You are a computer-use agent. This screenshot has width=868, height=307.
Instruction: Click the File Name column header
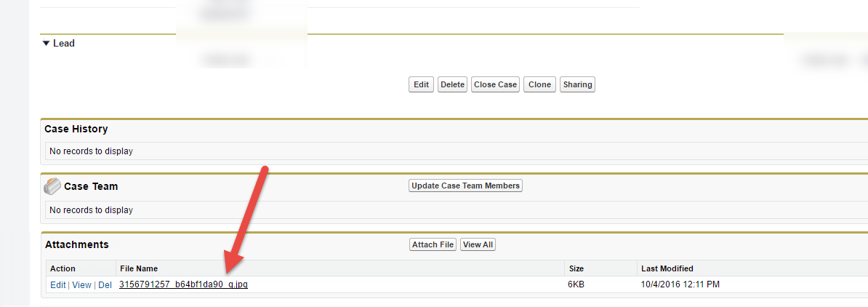pos(139,268)
